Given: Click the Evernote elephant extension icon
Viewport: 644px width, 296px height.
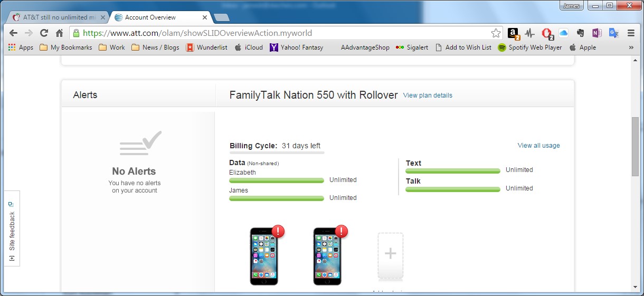Looking at the screenshot, I should tap(580, 33).
